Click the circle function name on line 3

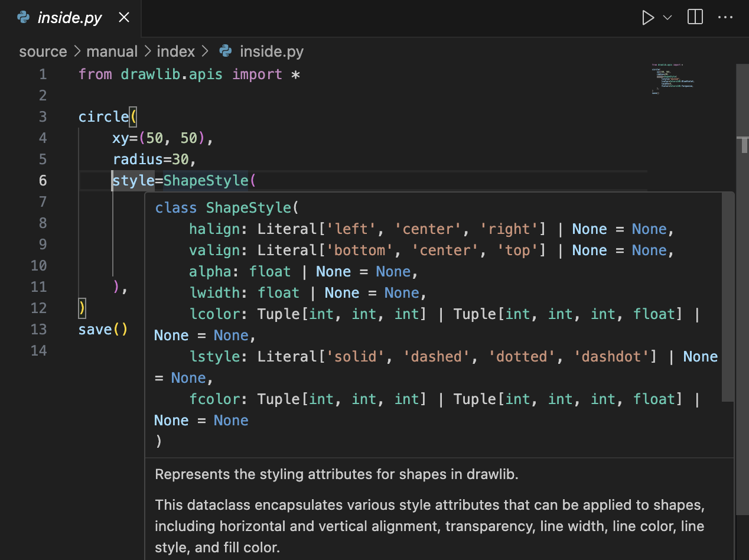click(x=103, y=116)
